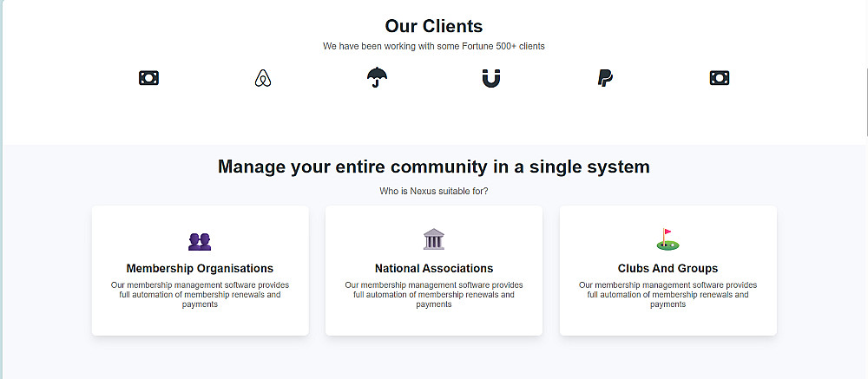Click the golf flag icon

667,239
